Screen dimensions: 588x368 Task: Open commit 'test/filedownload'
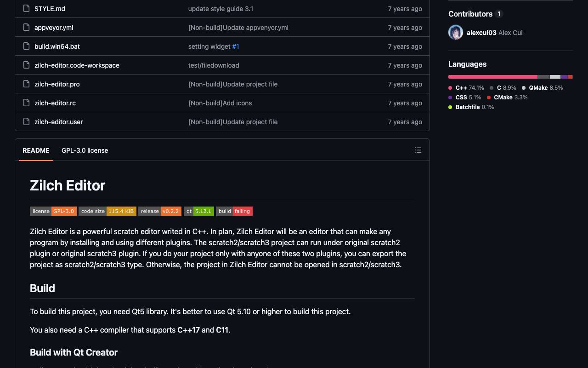[x=214, y=65]
